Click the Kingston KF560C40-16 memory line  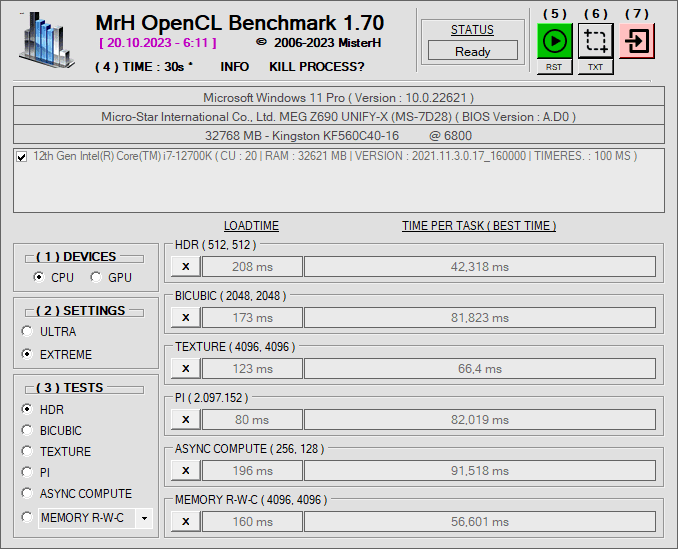(x=339, y=135)
